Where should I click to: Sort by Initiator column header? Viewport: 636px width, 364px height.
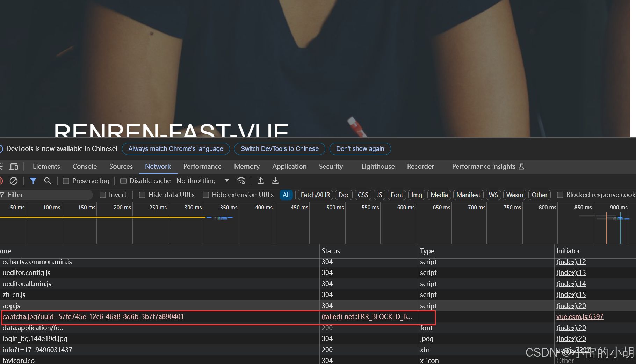tap(595, 251)
